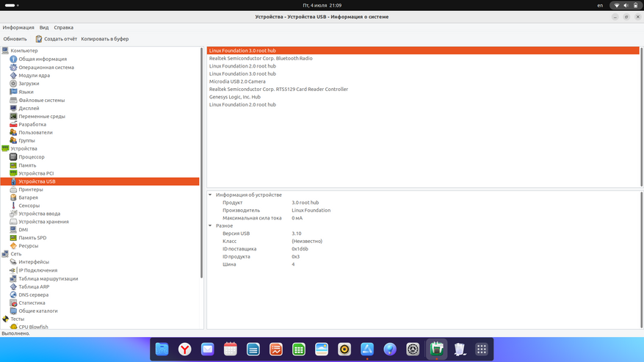Screen dimensions: 644x362
Task: Open Таблица маршрутизации entry
Action: click(x=48, y=278)
